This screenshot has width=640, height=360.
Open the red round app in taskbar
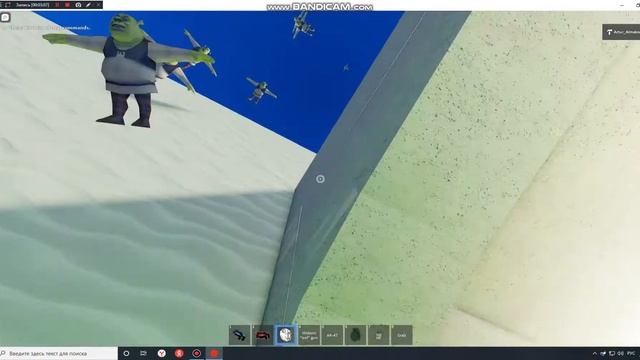(179, 353)
